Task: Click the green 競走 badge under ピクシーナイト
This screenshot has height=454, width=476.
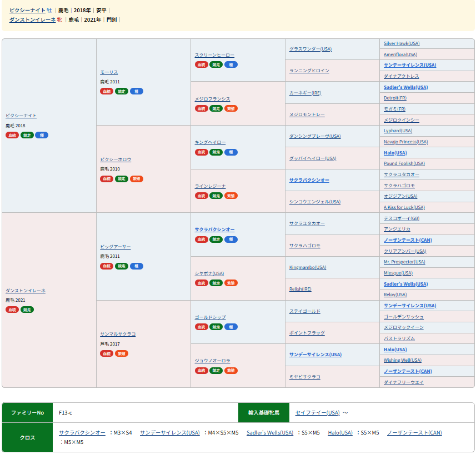Action: click(27, 135)
